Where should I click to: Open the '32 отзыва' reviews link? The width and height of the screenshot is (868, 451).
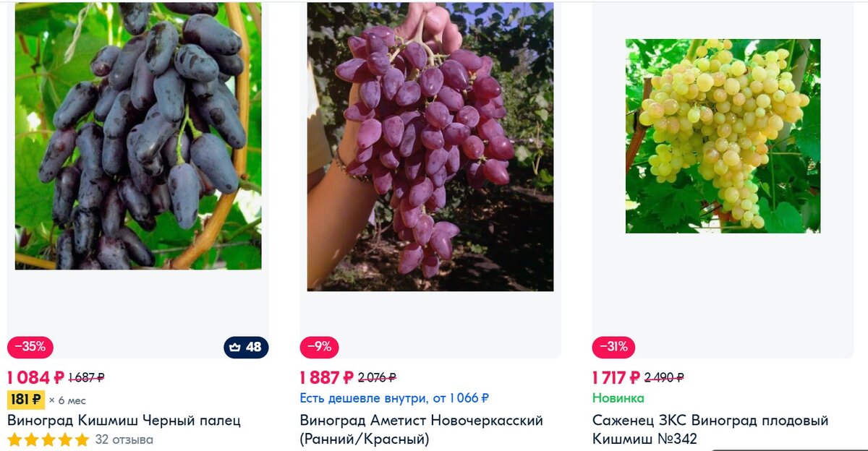point(124,439)
